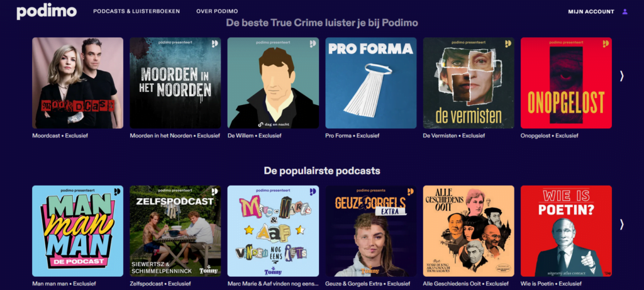Go to Mijn Account
Image resolution: width=644 pixels, height=290 pixels.
pyautogui.click(x=591, y=11)
